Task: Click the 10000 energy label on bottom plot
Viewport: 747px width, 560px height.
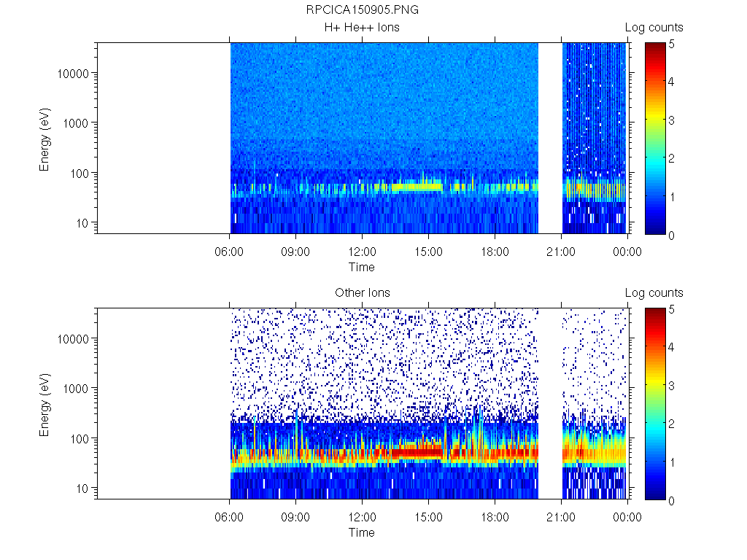Action: tap(73, 339)
